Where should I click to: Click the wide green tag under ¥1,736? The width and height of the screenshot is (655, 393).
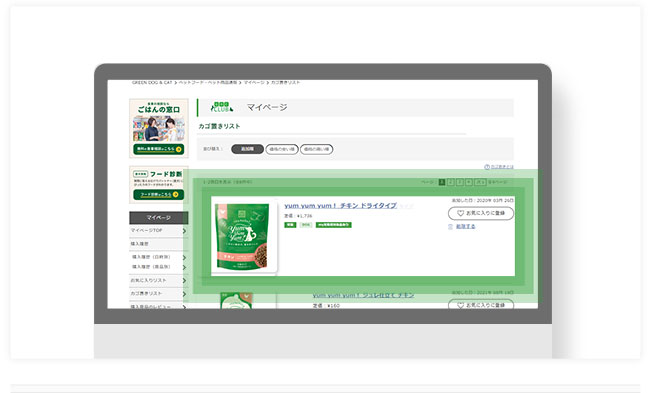(333, 225)
